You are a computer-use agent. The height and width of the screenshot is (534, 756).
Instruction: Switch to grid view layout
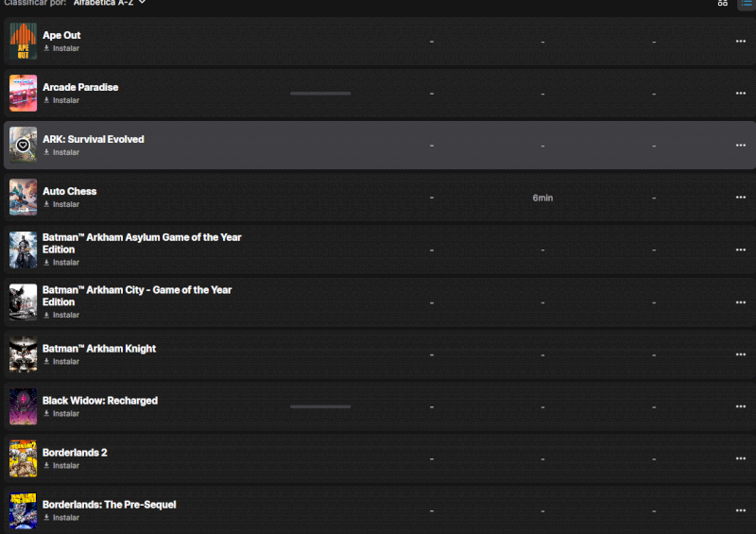[x=723, y=4]
